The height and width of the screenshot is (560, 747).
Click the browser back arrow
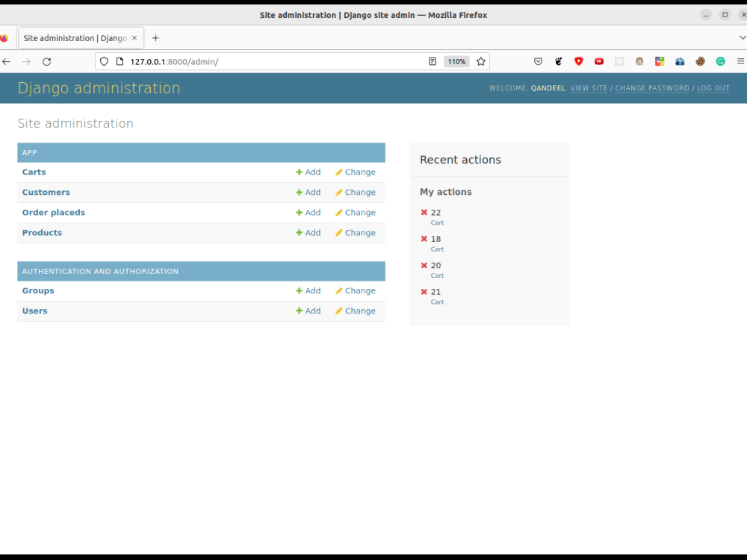(6, 61)
